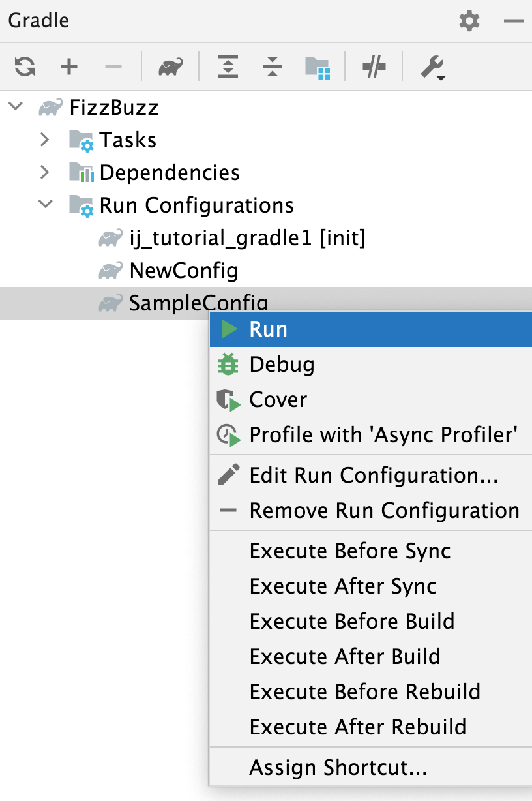Click the elephant icon to execute a Gradle task
532x801 pixels.
[x=170, y=67]
